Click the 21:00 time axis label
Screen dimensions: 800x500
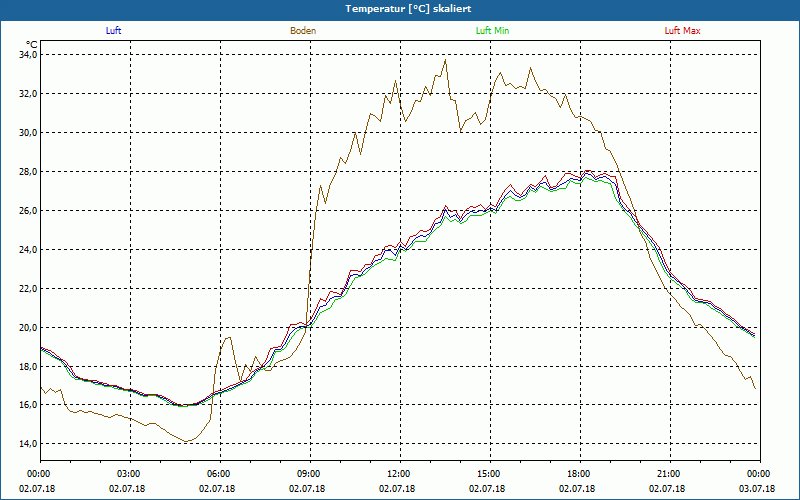[x=670, y=474]
